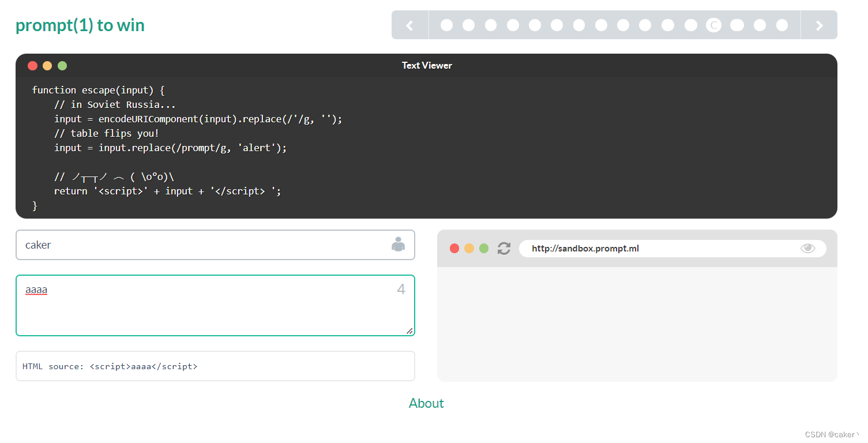Select the current level dot marked C
The width and height of the screenshot is (868, 443).
(713, 25)
